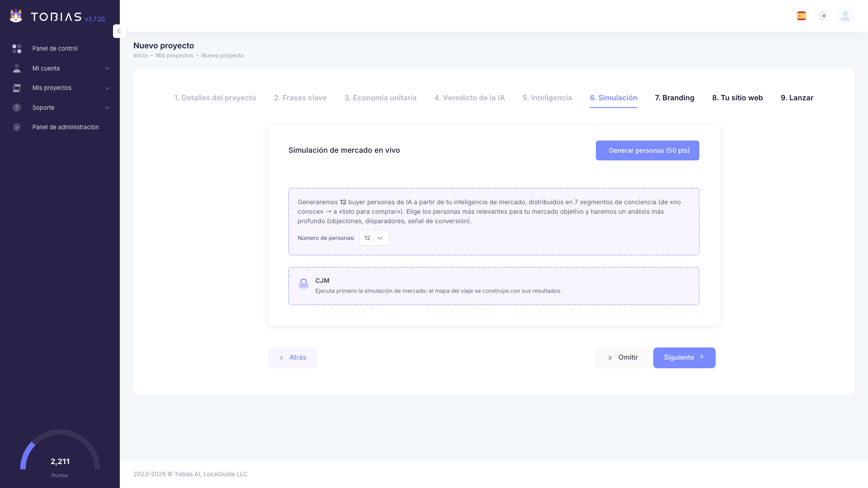Click the Mis proyectos icon in sidebar
The width and height of the screenshot is (868, 488).
pyautogui.click(x=17, y=88)
